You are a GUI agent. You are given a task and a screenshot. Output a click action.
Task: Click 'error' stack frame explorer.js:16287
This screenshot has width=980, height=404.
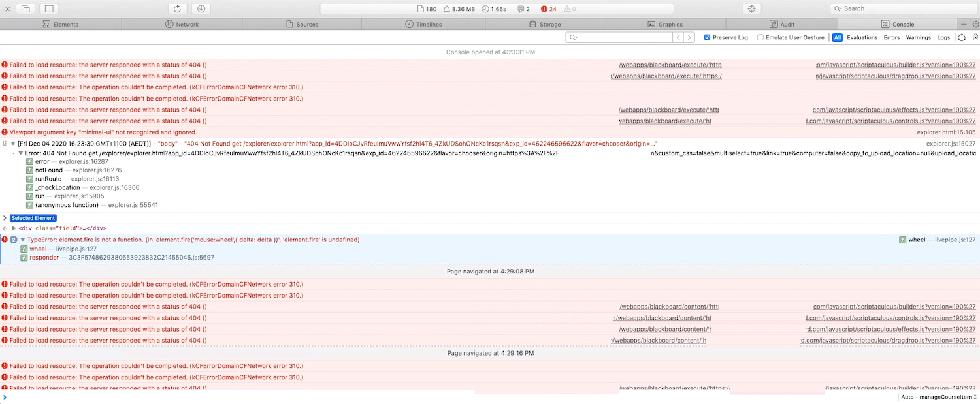click(67, 161)
